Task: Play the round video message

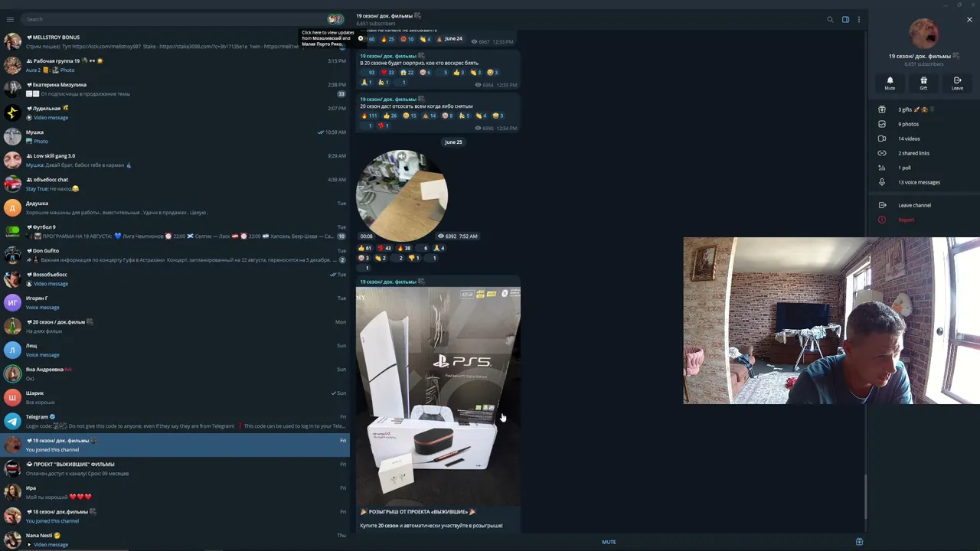Action: [x=402, y=196]
